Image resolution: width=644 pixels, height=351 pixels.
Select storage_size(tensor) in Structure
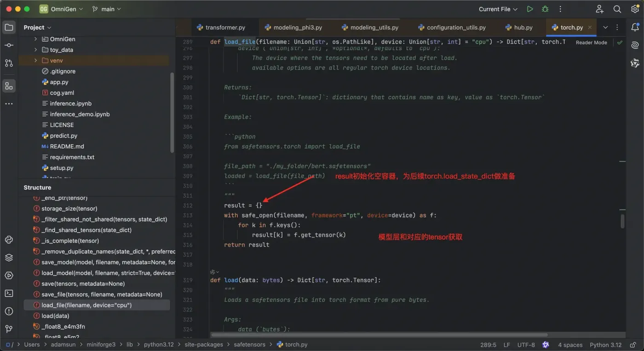[69, 208]
